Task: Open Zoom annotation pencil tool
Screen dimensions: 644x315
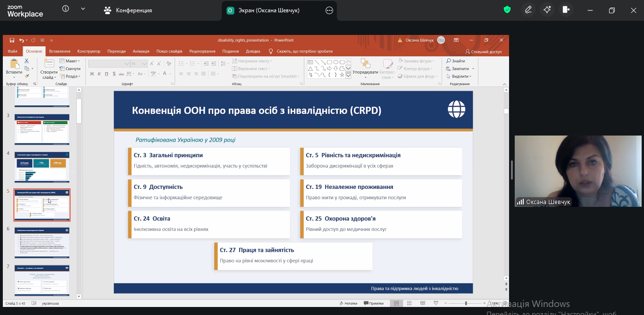Action: point(528,10)
